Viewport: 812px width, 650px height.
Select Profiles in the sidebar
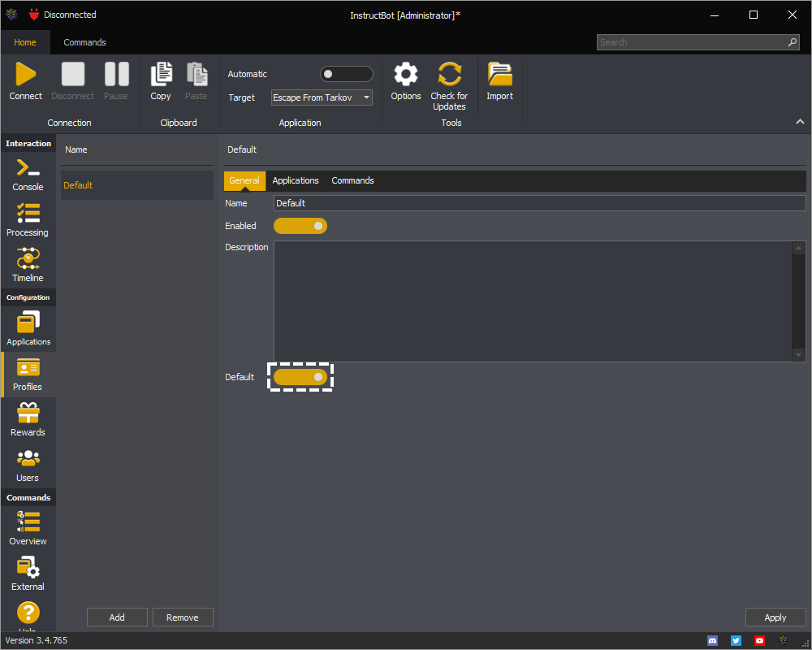[x=28, y=375]
